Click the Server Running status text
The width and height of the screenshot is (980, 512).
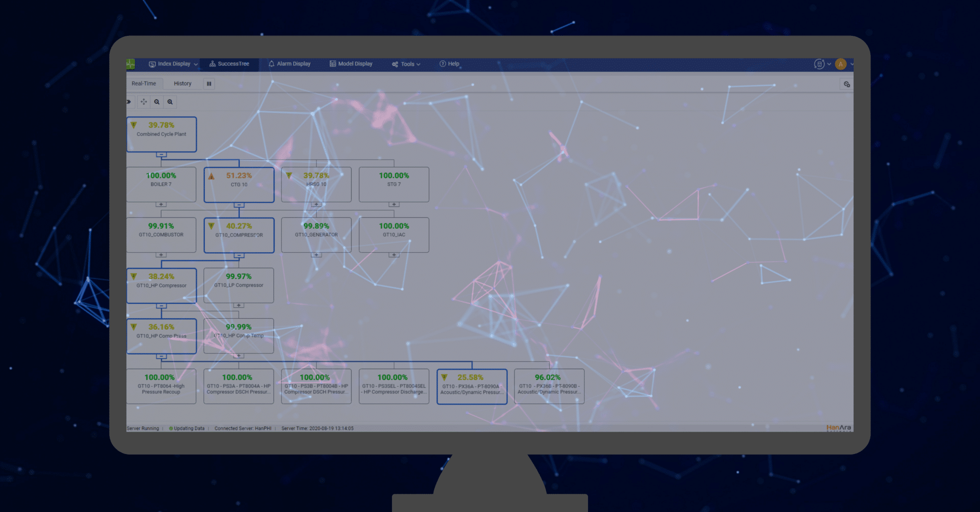(x=143, y=429)
